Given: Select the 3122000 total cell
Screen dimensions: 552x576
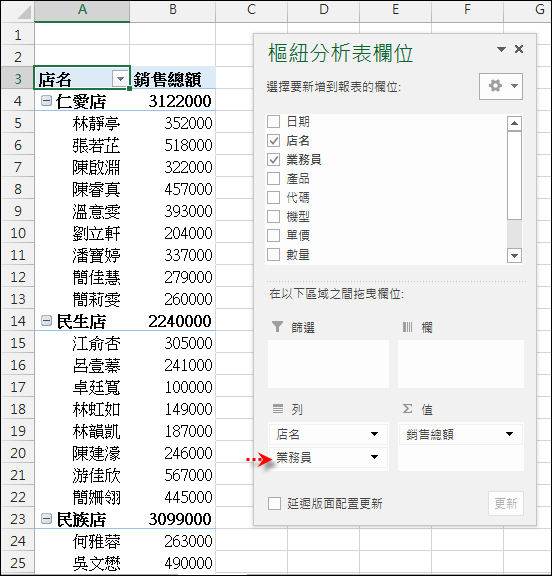Looking at the screenshot, I should tap(173, 101).
